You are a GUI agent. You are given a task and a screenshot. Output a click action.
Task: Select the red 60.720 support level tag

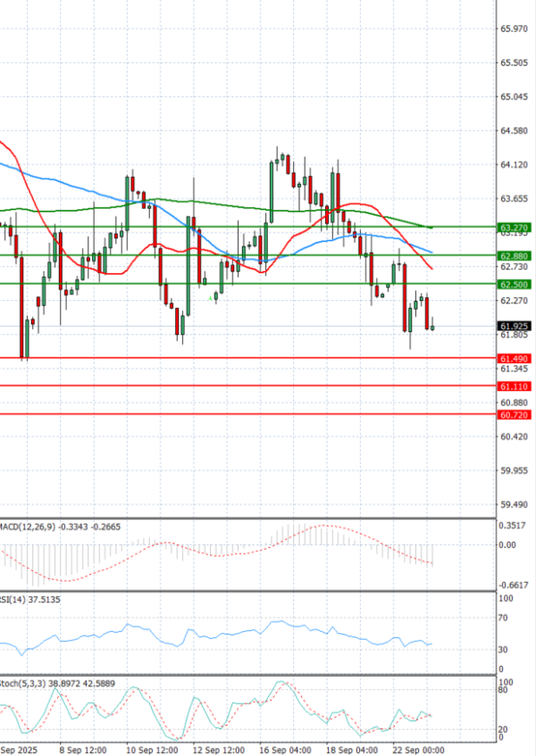coord(515,415)
